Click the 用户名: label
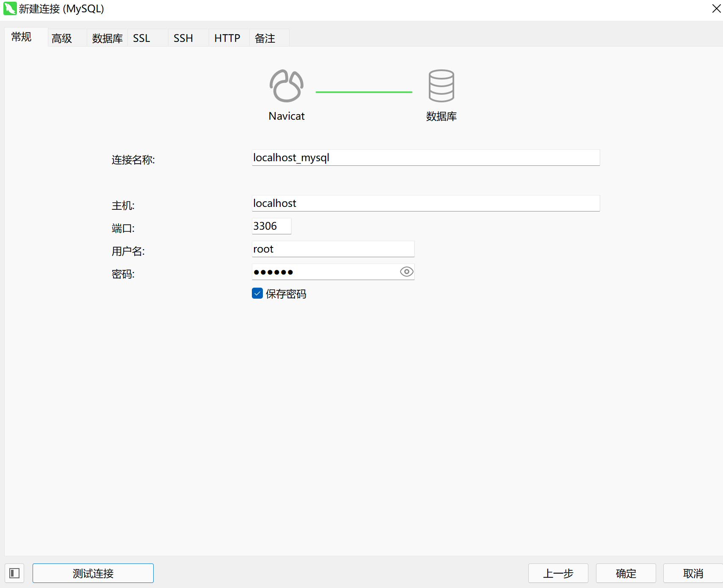This screenshot has height=588, width=723. tap(128, 251)
